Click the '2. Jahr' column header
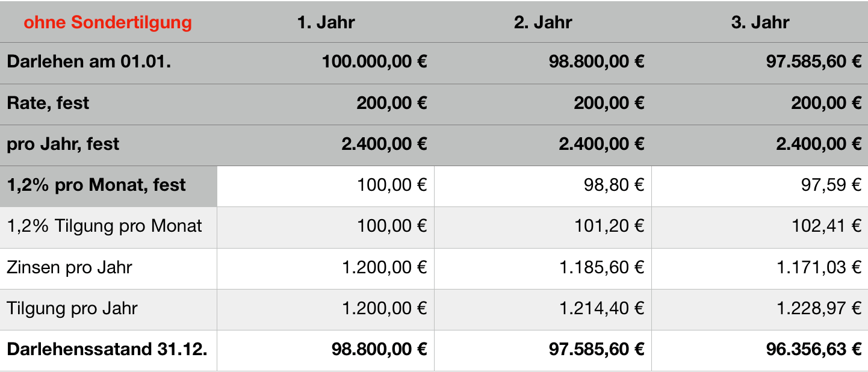This screenshot has height=372, width=868. (x=542, y=23)
